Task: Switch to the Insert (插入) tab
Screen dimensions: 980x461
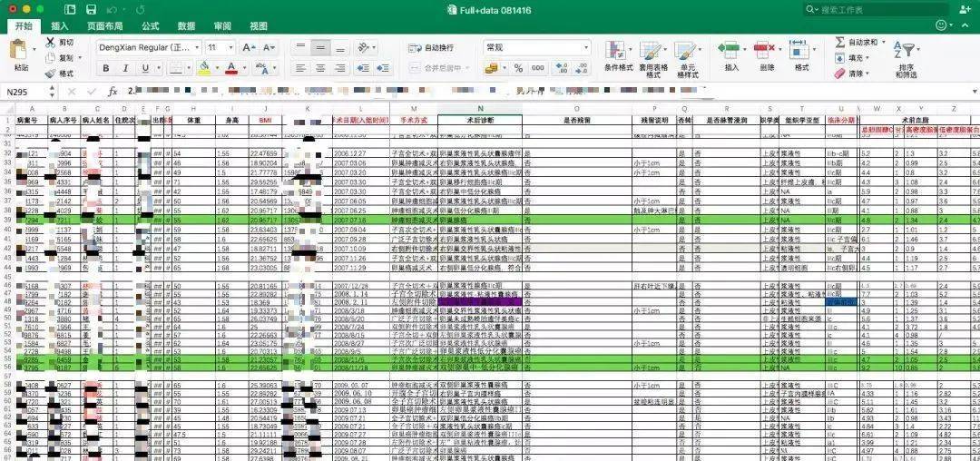Action: [x=60, y=26]
